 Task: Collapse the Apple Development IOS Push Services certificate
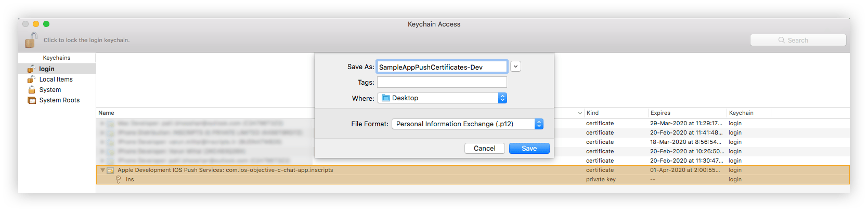[x=102, y=170]
